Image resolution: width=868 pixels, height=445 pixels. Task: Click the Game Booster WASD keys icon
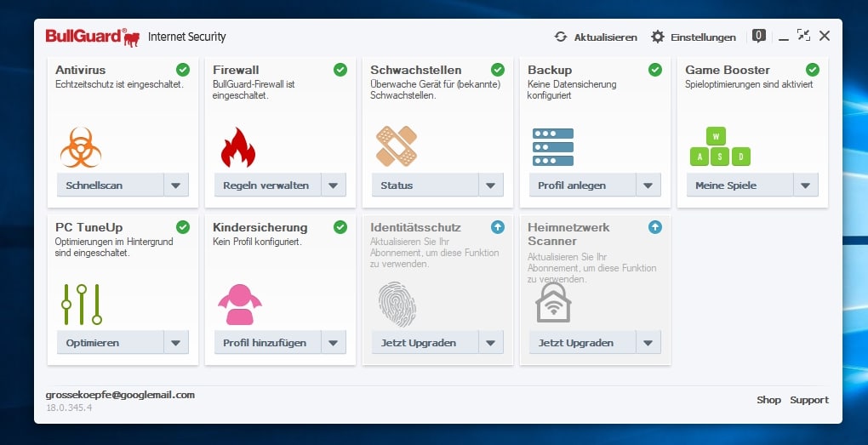pos(720,146)
